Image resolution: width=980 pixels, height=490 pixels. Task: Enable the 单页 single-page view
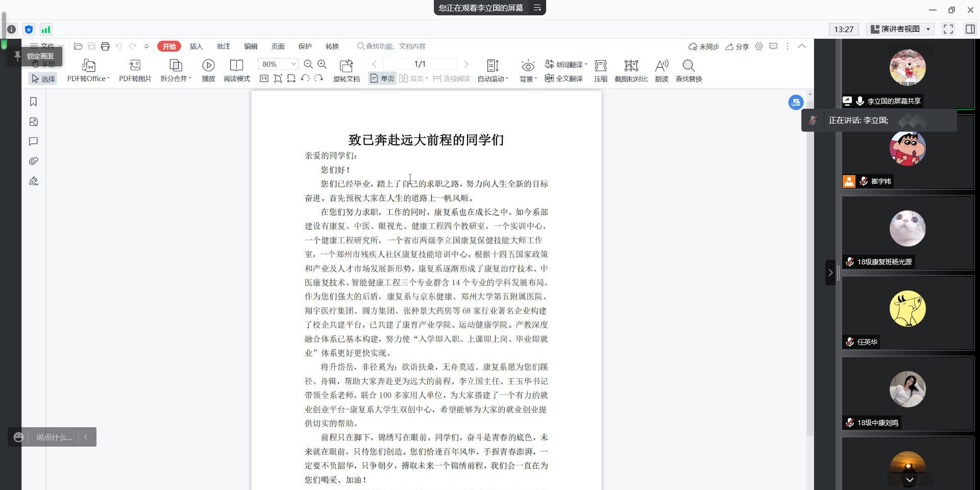tap(382, 79)
